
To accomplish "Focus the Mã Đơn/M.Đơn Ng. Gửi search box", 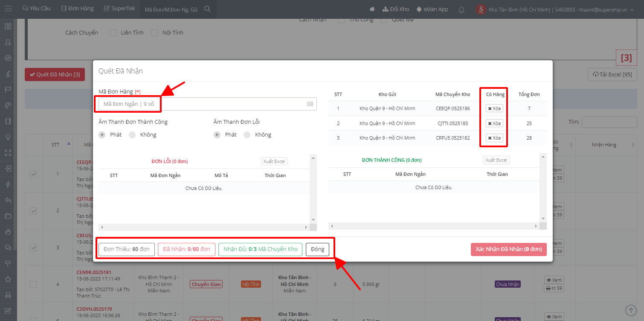I will point(172,9).
